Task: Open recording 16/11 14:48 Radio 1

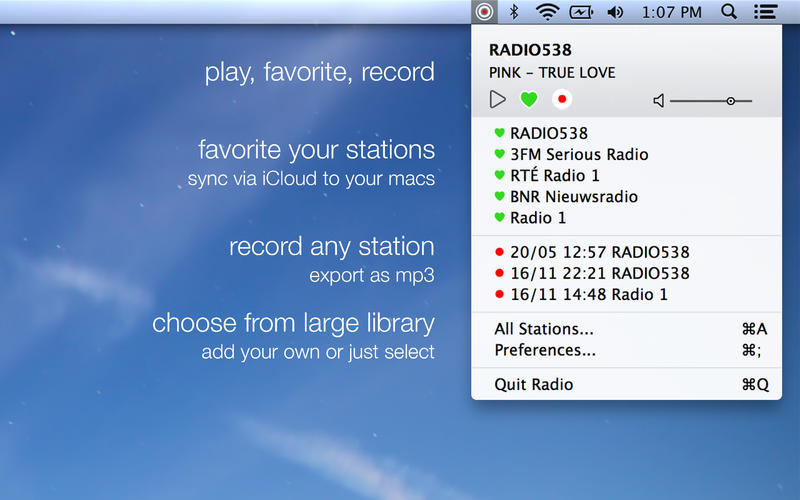Action: coord(588,295)
